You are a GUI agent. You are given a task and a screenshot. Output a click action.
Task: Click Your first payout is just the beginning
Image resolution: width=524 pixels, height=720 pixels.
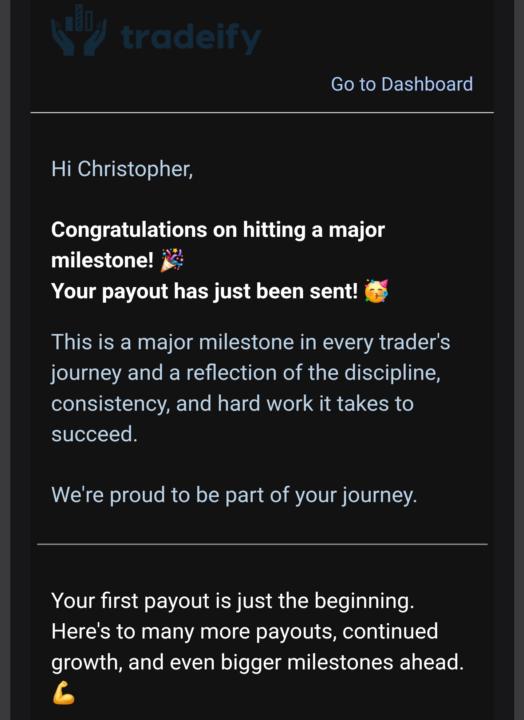(233, 601)
